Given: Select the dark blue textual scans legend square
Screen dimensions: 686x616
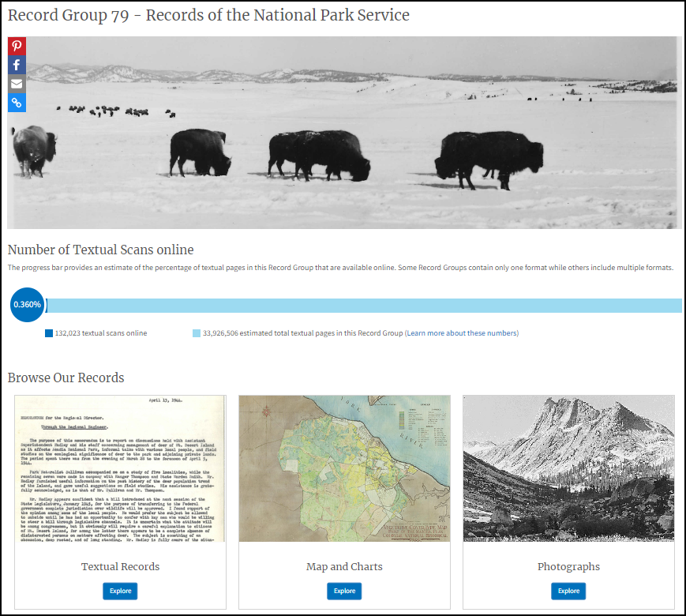Looking at the screenshot, I should 49,333.
